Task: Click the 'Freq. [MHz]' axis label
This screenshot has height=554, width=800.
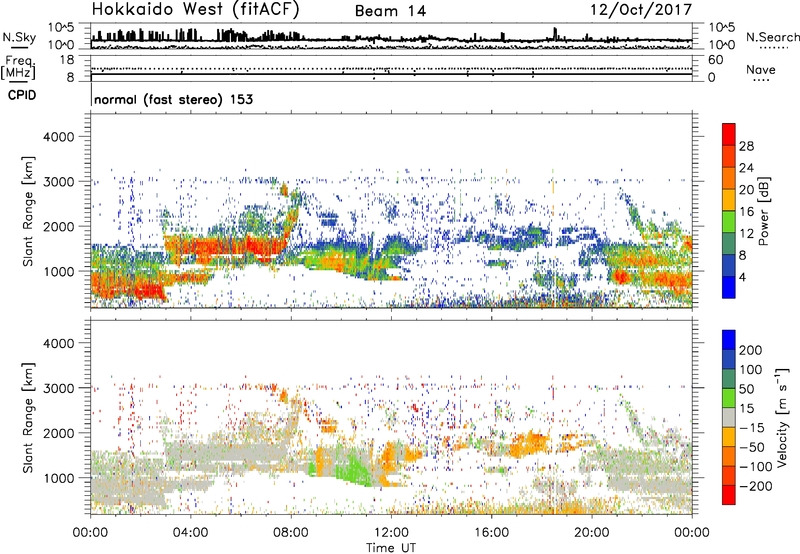Action: [18, 68]
